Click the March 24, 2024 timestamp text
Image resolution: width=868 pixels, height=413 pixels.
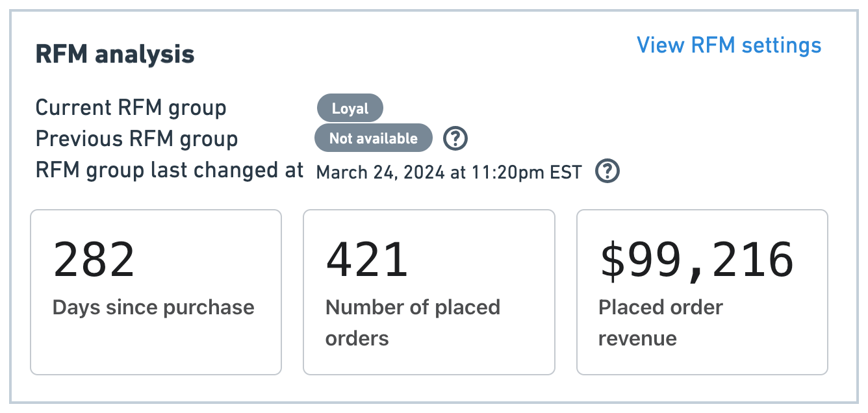(x=448, y=173)
